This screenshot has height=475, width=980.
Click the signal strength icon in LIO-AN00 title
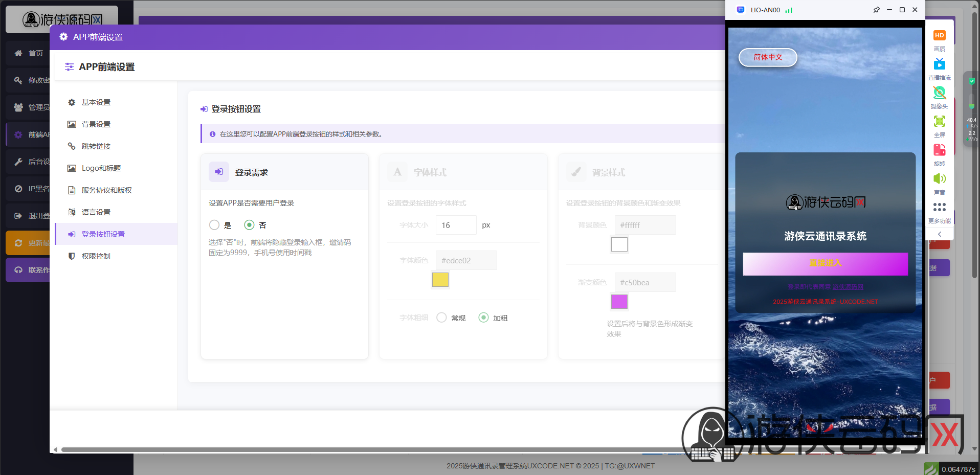click(789, 10)
